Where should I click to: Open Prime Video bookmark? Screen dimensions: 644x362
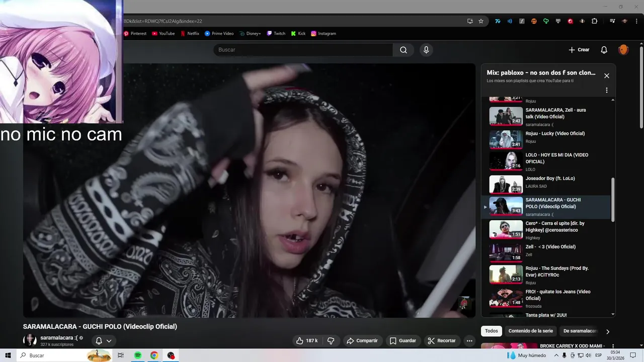click(219, 34)
